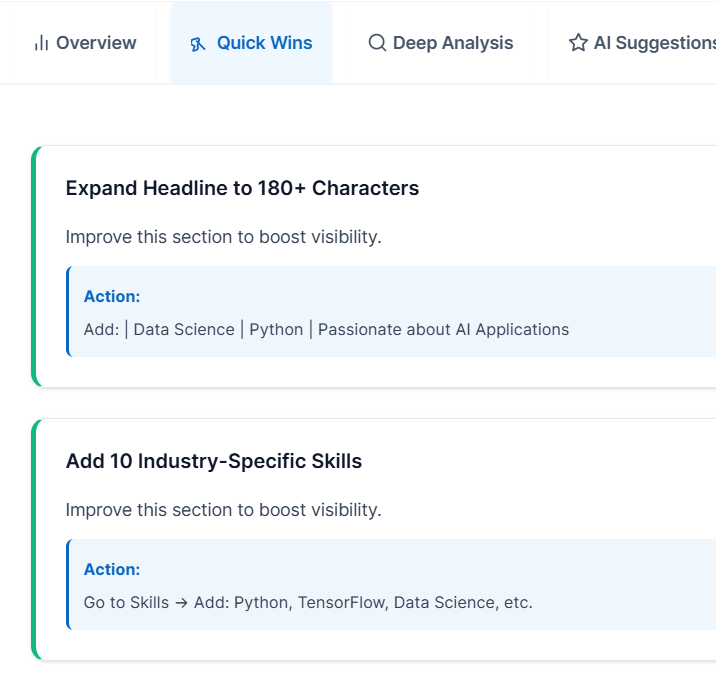Select the Quick Wins tab label
This screenshot has height=685, width=716.
tap(264, 43)
